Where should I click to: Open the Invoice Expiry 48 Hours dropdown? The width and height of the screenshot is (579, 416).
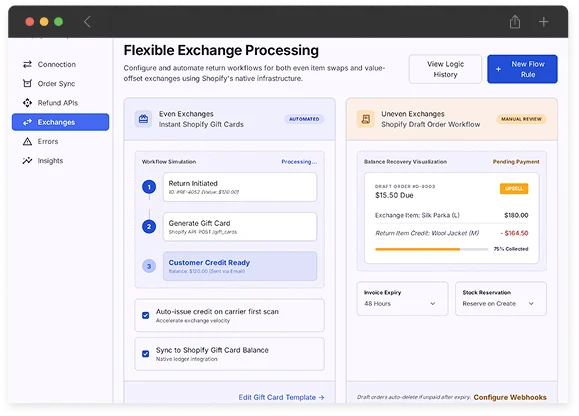402,299
